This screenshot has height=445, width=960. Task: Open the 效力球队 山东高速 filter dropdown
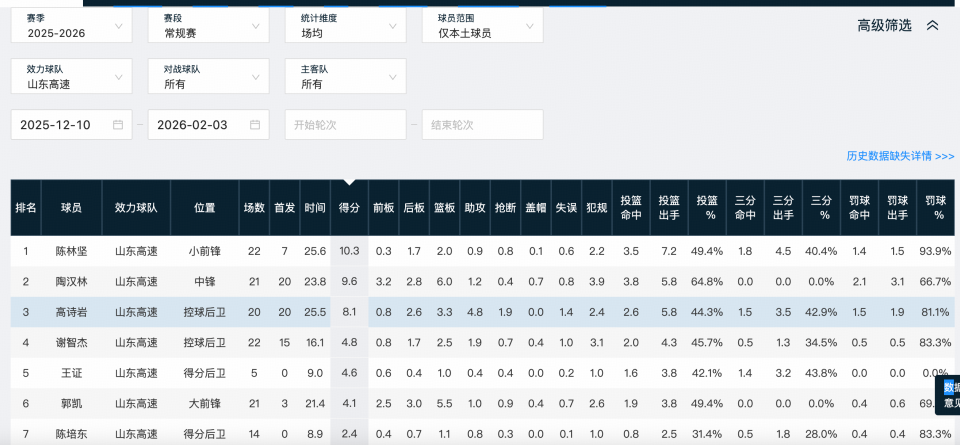pyautogui.click(x=72, y=77)
